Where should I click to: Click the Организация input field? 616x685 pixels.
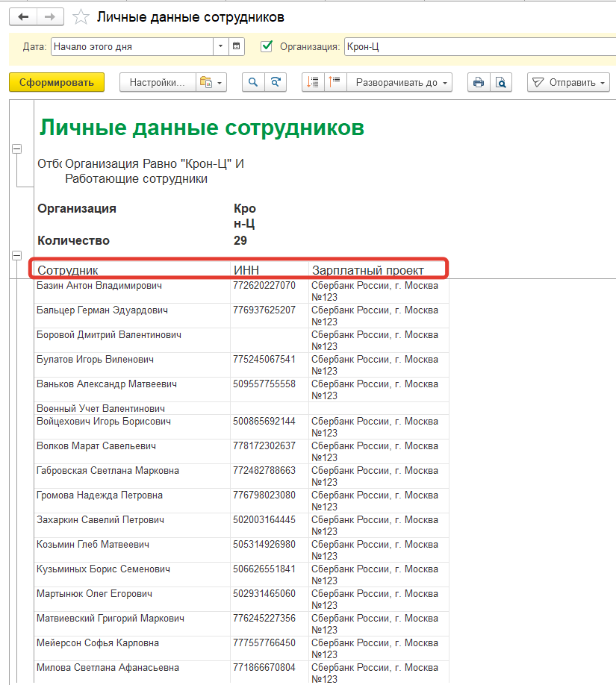click(478, 46)
